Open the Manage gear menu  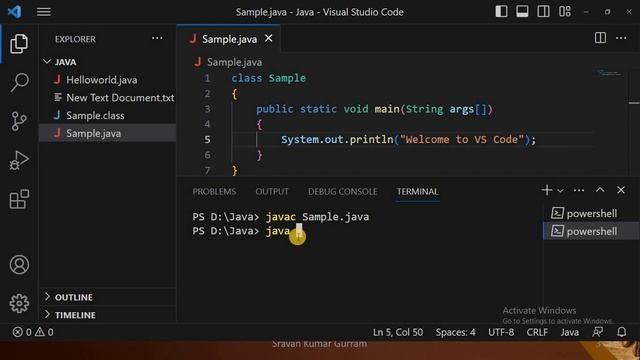(19, 303)
